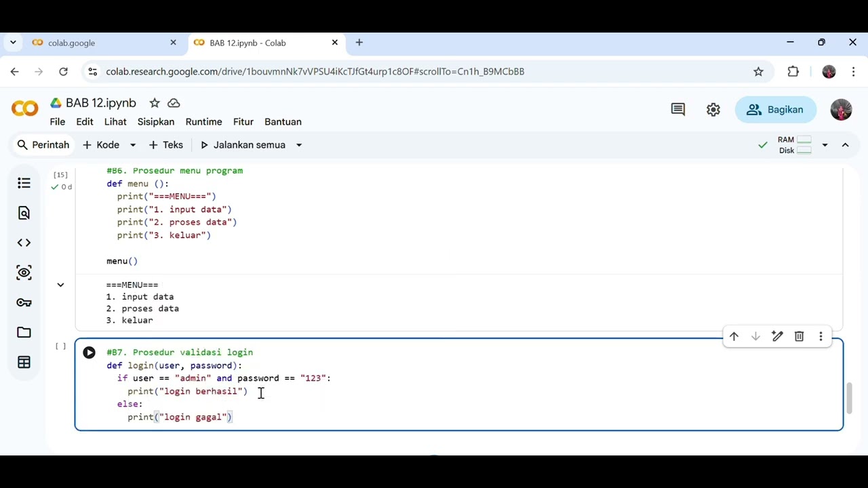Open Colab settings gear icon

pyautogui.click(x=713, y=110)
